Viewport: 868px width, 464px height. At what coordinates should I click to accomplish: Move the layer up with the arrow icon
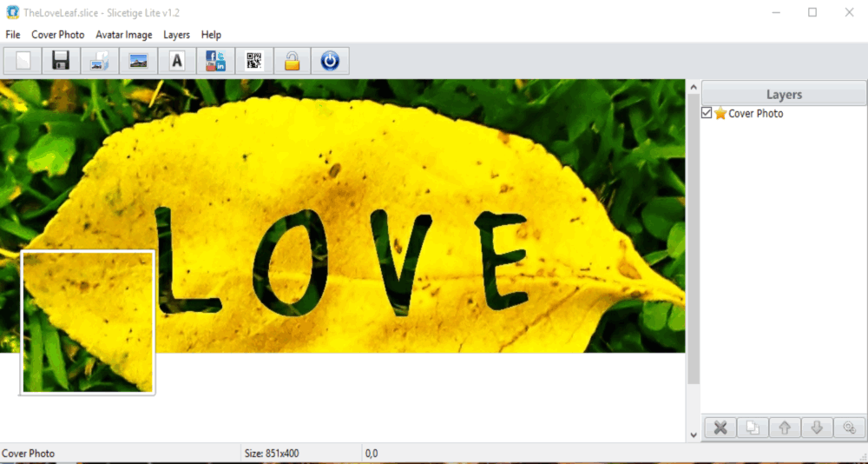(x=785, y=428)
